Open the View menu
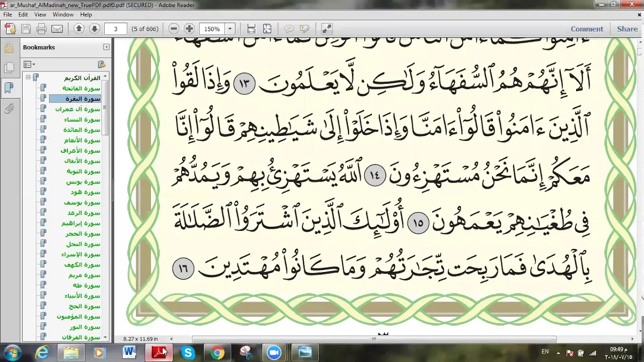 point(40,15)
